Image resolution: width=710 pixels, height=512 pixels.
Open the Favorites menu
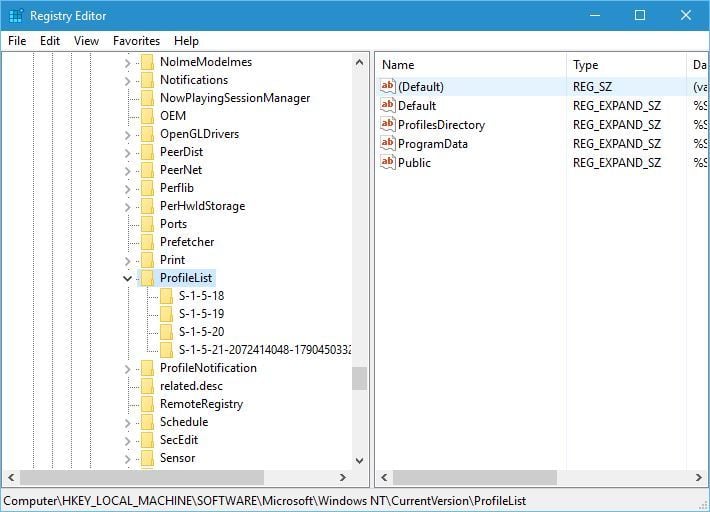tap(136, 41)
